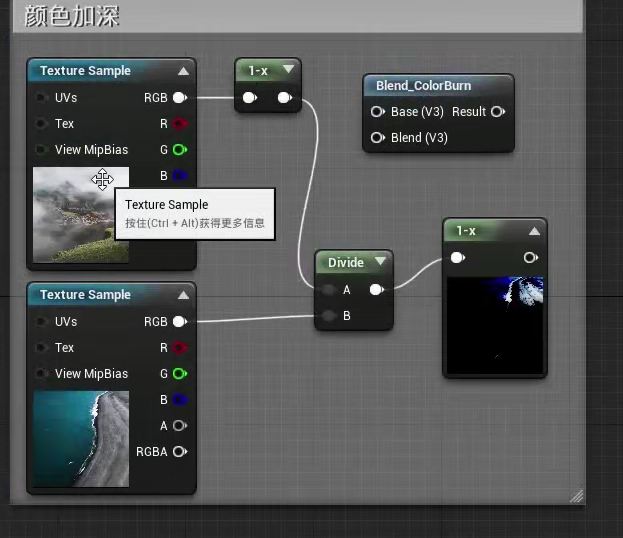Click input pin of 1-x node with preview
Viewport: 623px width, 538px height.
(x=458, y=258)
